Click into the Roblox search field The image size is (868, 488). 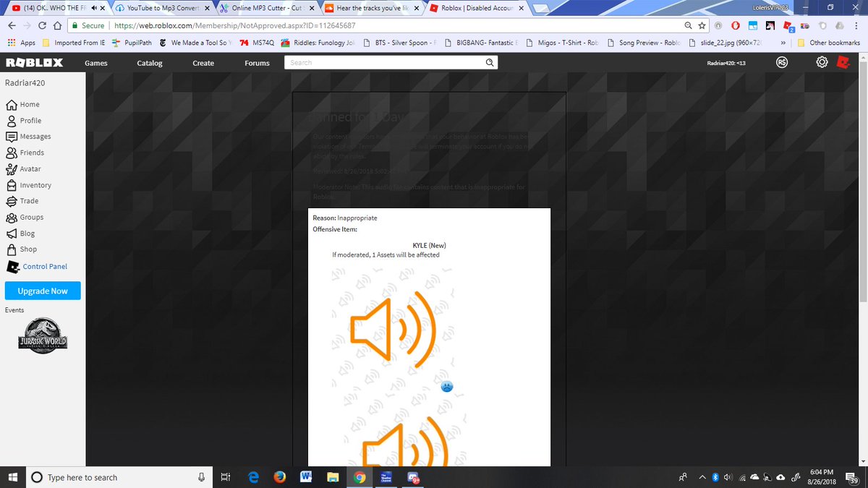[x=383, y=63]
